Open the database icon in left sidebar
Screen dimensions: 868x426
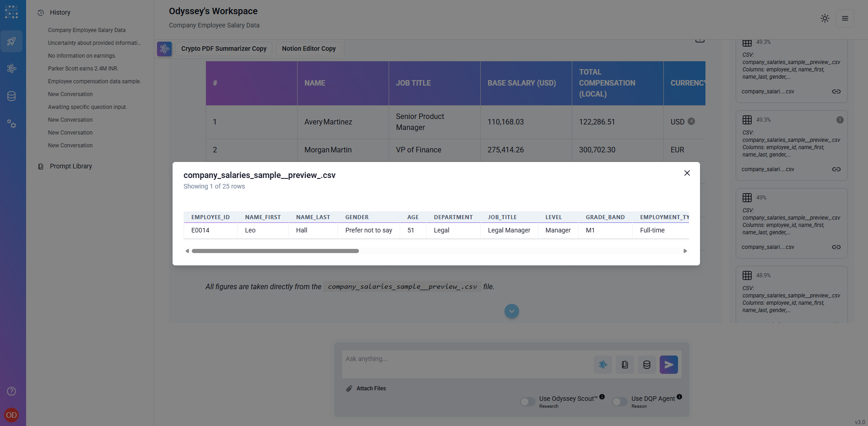[11, 96]
